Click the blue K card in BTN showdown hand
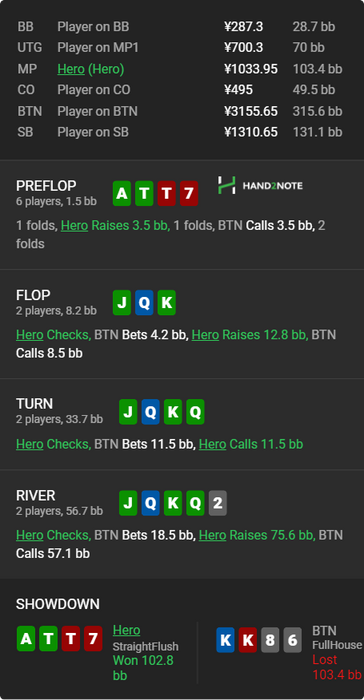Image resolution: width=364 pixels, height=700 pixels. pyautogui.click(x=226, y=640)
